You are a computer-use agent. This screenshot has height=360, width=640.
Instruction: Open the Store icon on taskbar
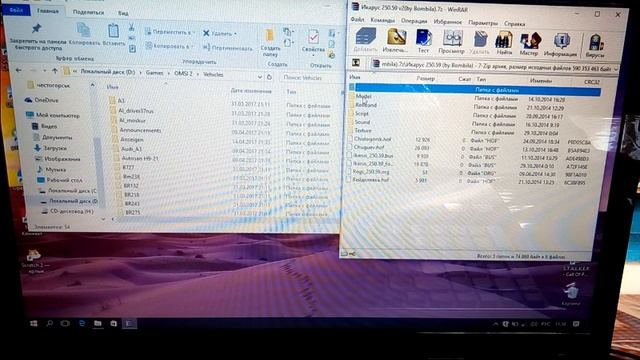coord(113,323)
